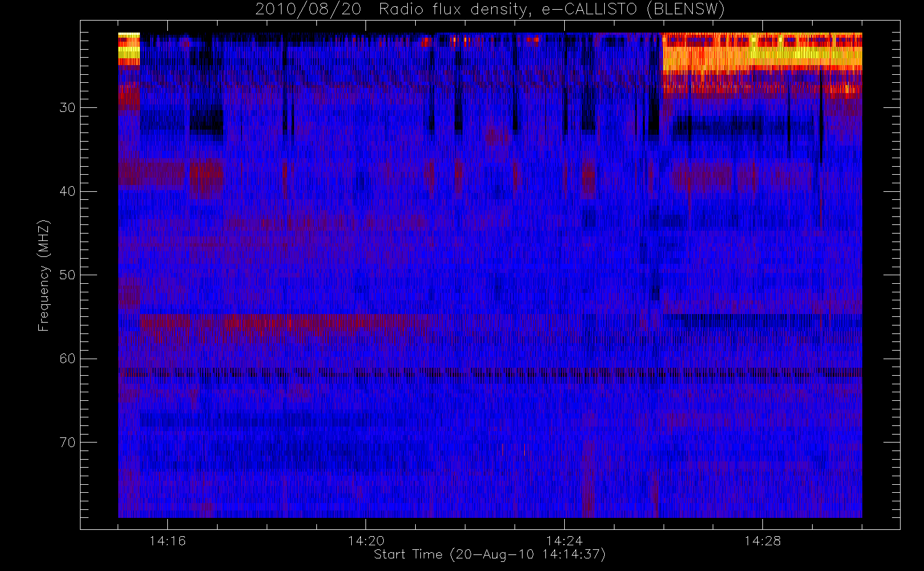This screenshot has height=571, width=924.
Task: Click the '14:28' time tick label
Action: pos(762,541)
